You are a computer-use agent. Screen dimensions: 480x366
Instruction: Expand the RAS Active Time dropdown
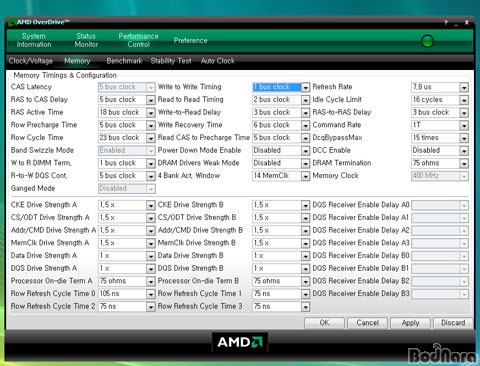coord(151,112)
